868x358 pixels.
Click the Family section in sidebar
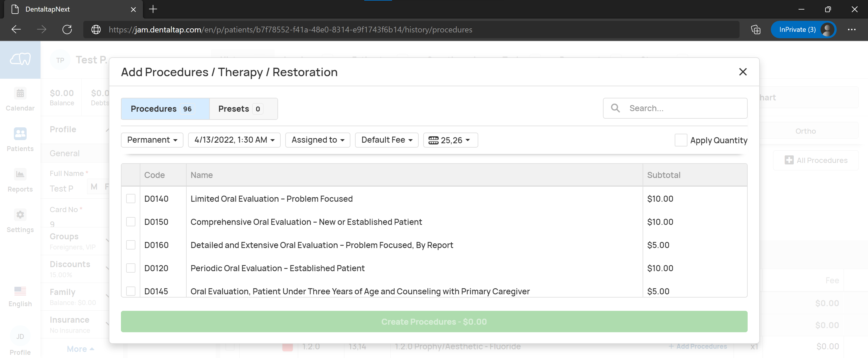(76, 297)
